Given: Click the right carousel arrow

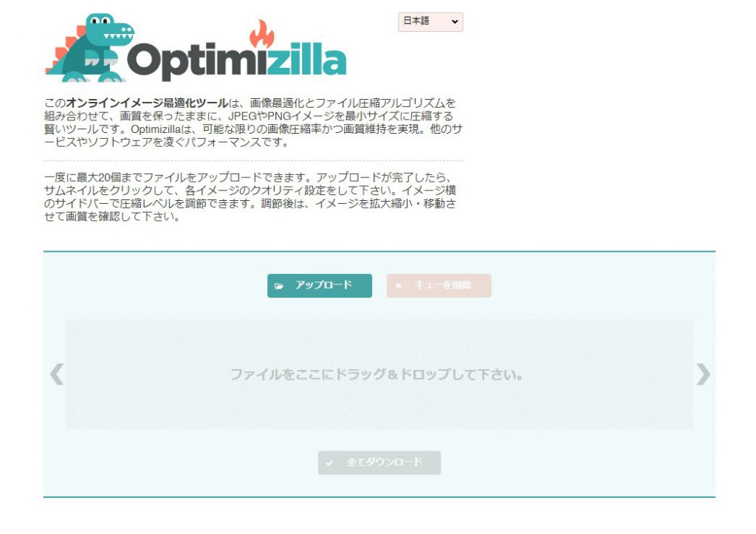Looking at the screenshot, I should 703,374.
